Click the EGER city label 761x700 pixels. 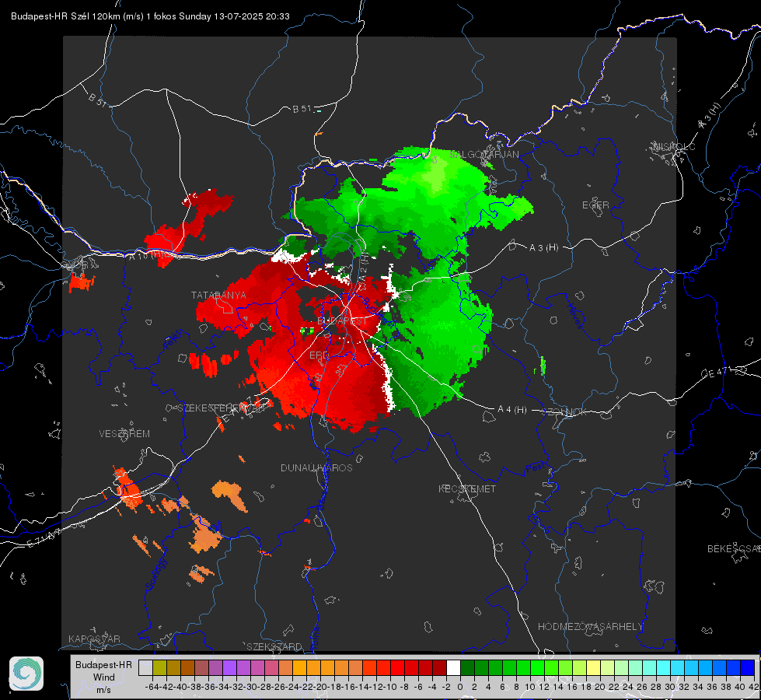tap(595, 205)
